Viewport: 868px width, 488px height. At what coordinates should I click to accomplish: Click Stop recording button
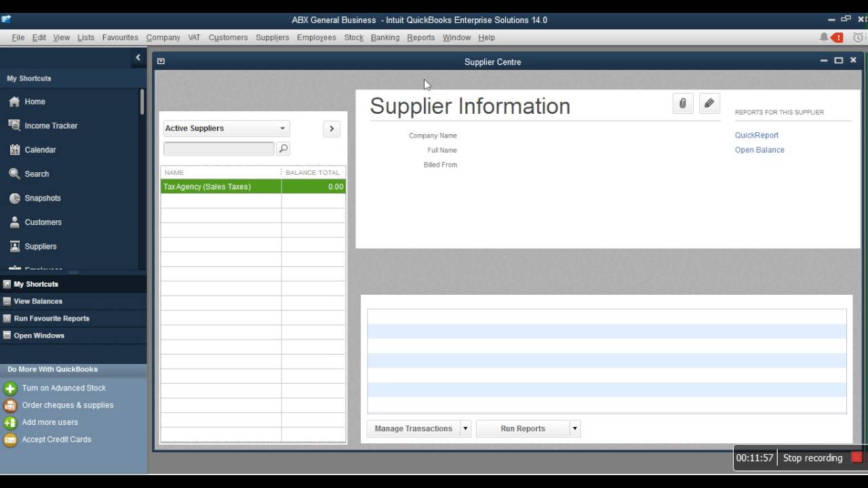click(x=812, y=457)
